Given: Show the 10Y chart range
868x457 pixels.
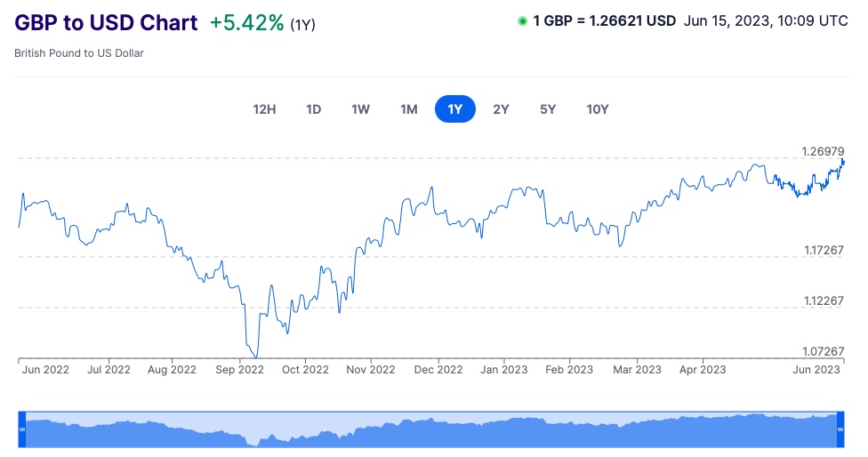Looking at the screenshot, I should click(x=598, y=109).
